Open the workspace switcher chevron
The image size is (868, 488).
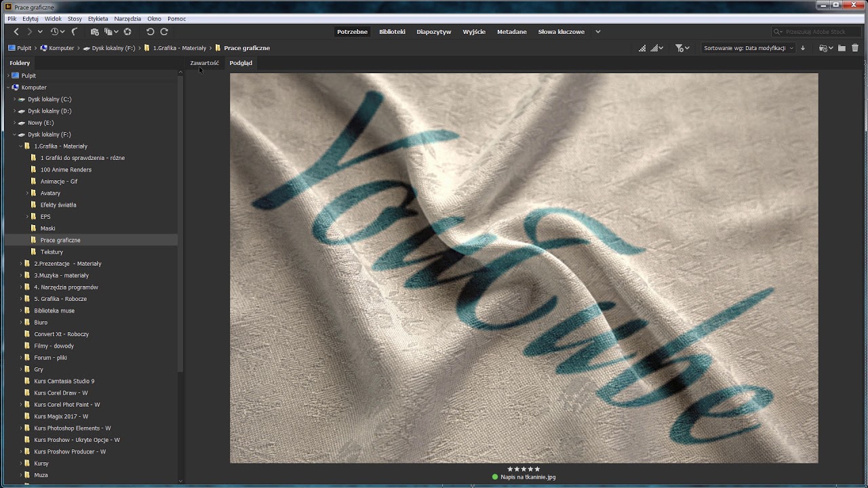pyautogui.click(x=597, y=32)
